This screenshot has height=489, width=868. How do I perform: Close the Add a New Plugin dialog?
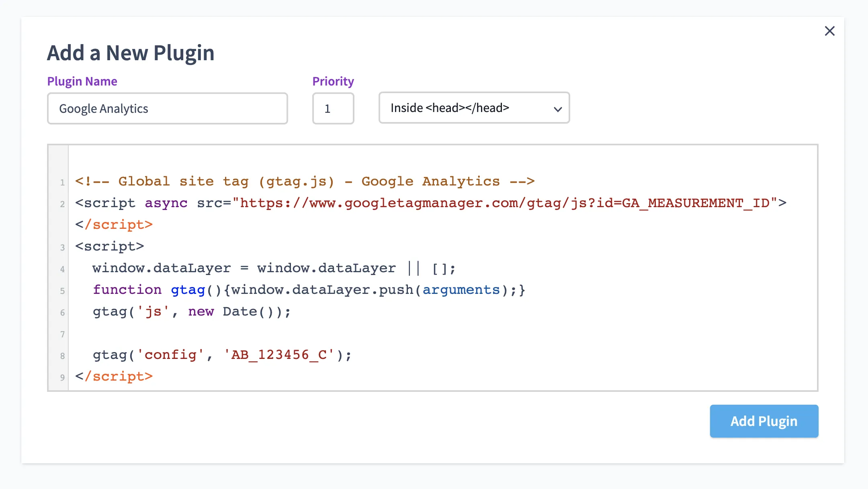(829, 31)
